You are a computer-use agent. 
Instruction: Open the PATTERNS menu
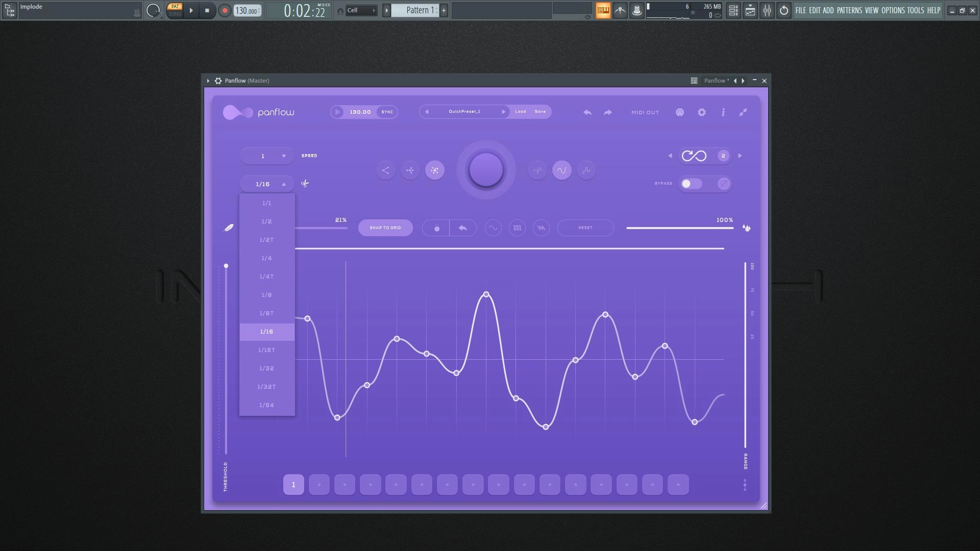coord(849,10)
